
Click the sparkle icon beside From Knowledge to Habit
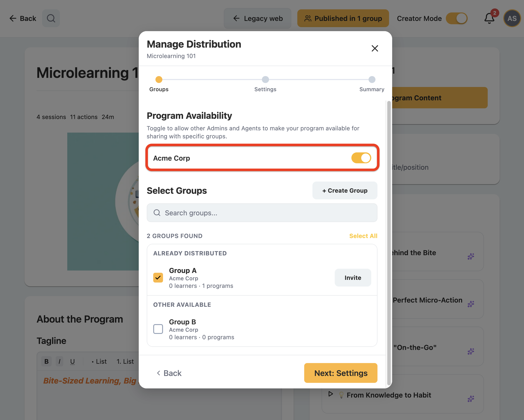pos(471,399)
